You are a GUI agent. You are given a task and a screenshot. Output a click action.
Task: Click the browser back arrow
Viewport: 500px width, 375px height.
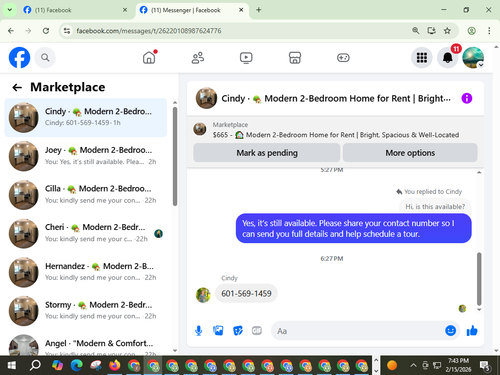[x=11, y=31]
